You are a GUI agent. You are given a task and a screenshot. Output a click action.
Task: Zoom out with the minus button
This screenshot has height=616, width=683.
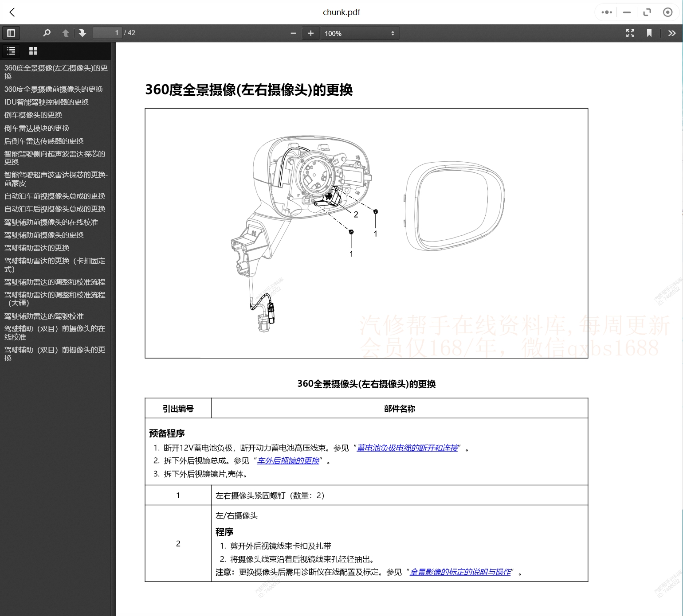(x=293, y=33)
